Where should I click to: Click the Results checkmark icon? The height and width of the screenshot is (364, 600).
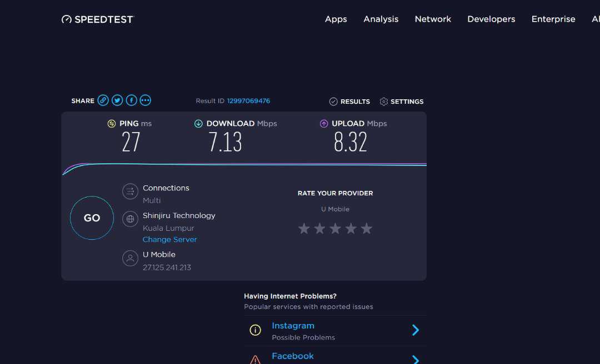coord(333,102)
